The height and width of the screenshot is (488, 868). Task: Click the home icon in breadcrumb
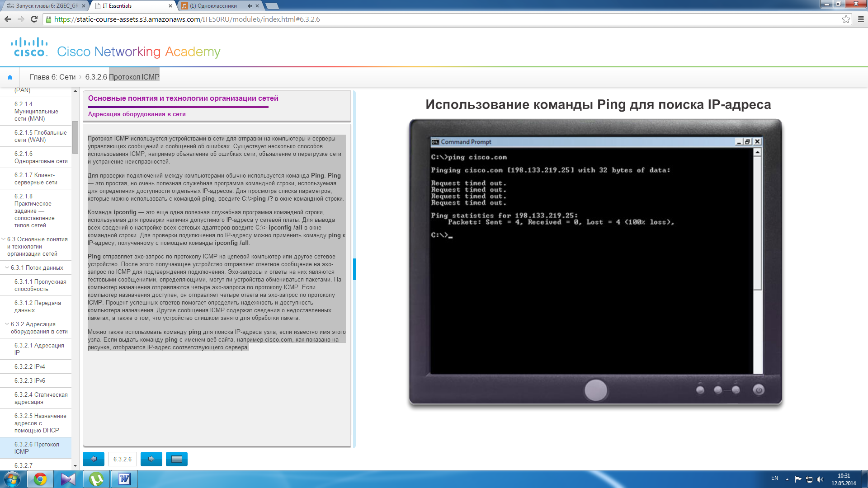(x=10, y=77)
